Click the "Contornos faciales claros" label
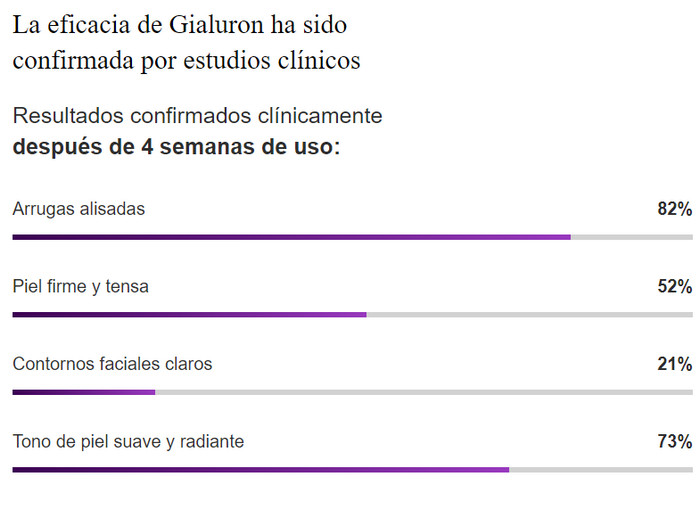The height and width of the screenshot is (510, 700). pos(112,364)
